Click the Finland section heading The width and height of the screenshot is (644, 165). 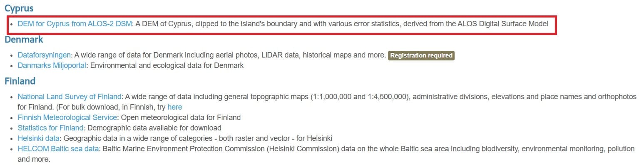click(20, 81)
